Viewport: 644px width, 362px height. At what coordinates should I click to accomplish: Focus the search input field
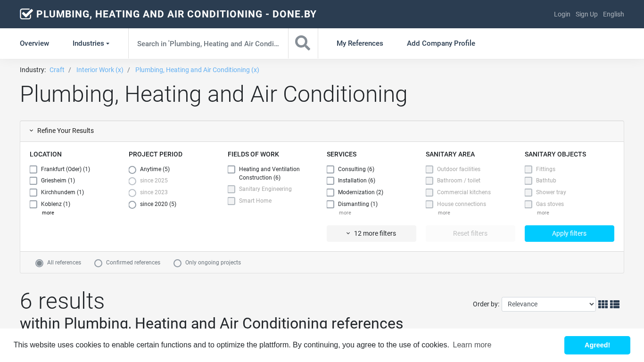(x=208, y=43)
